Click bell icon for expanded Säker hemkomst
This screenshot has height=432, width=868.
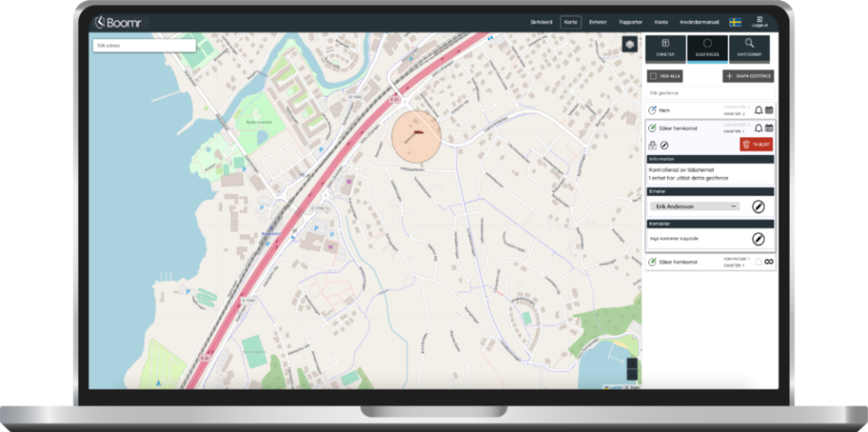tap(758, 128)
